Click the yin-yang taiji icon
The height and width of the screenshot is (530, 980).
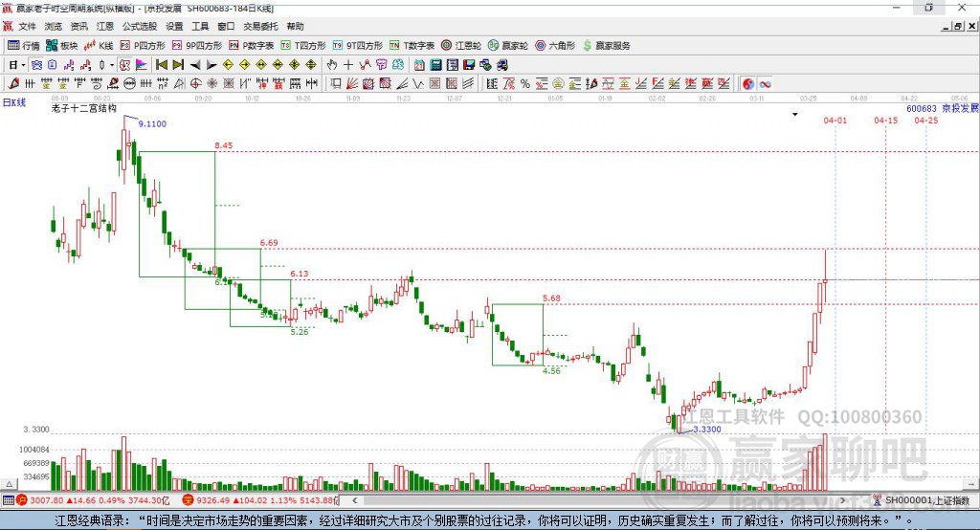tap(748, 84)
